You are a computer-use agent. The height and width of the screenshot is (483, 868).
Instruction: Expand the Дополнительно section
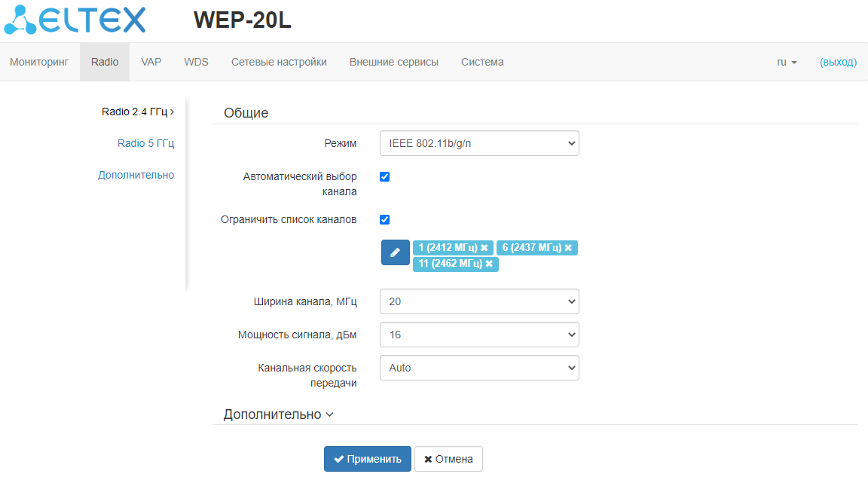pyautogui.click(x=278, y=414)
